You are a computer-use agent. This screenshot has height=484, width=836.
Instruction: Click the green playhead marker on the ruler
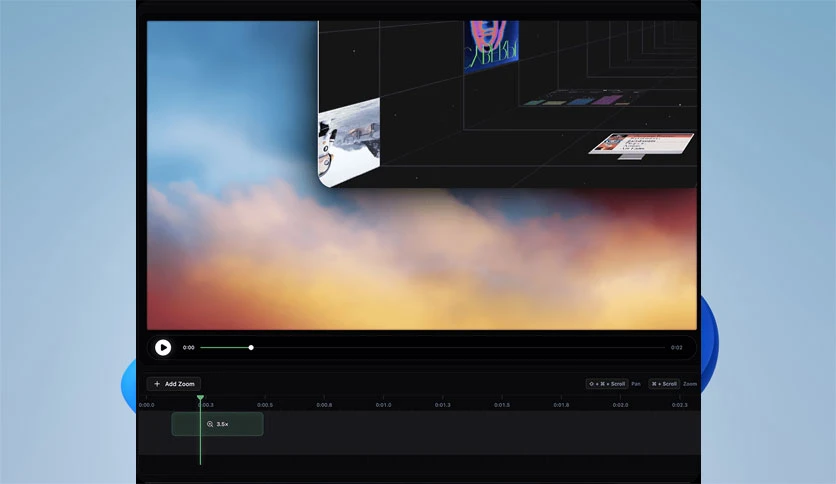point(200,398)
